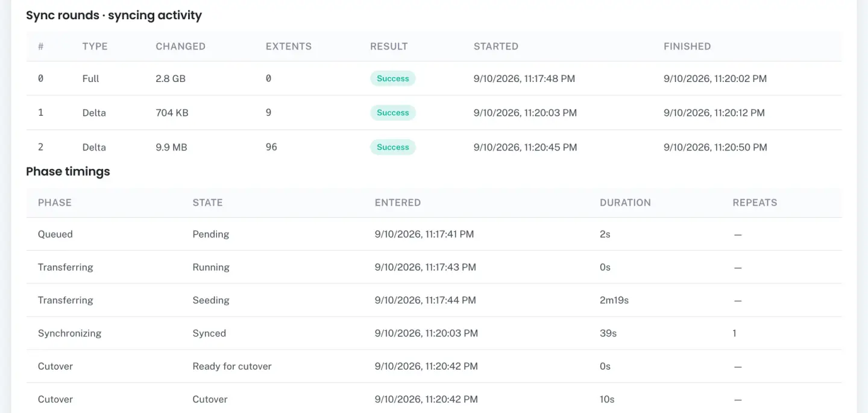The width and height of the screenshot is (868, 413).
Task: Click entered time 9/10/2026, 11:17:43 PM
Action: point(426,267)
